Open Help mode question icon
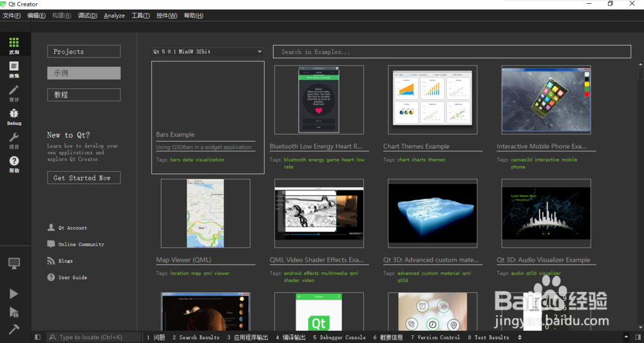The height and width of the screenshot is (343, 644). pos(14,161)
